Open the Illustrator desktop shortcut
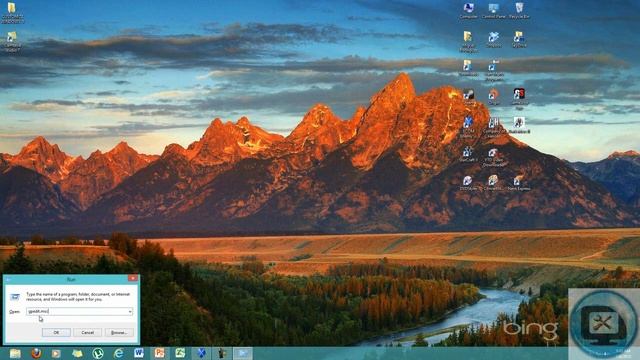Image resolution: width=640 pixels, height=360 pixels. [519, 125]
